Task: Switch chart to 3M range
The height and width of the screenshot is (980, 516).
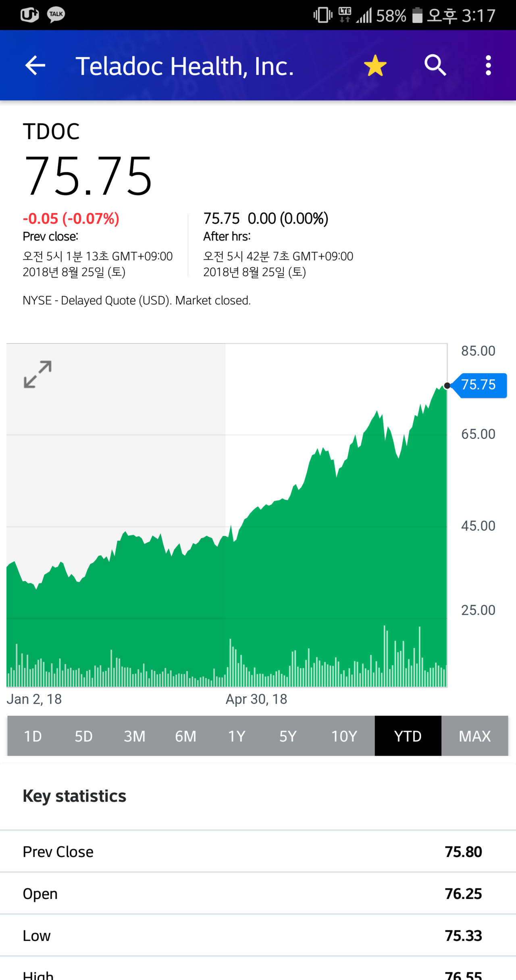Action: click(x=134, y=736)
